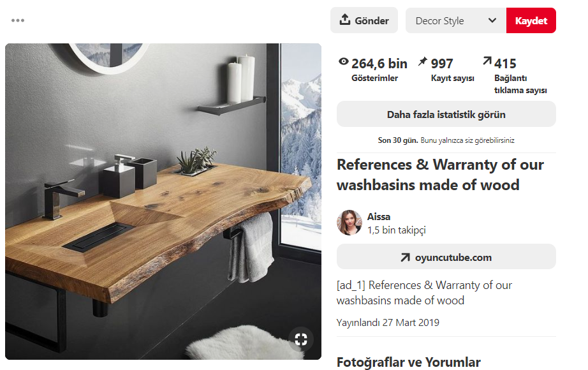
Task: Click the visual search icon on the image
Action: pyautogui.click(x=301, y=339)
